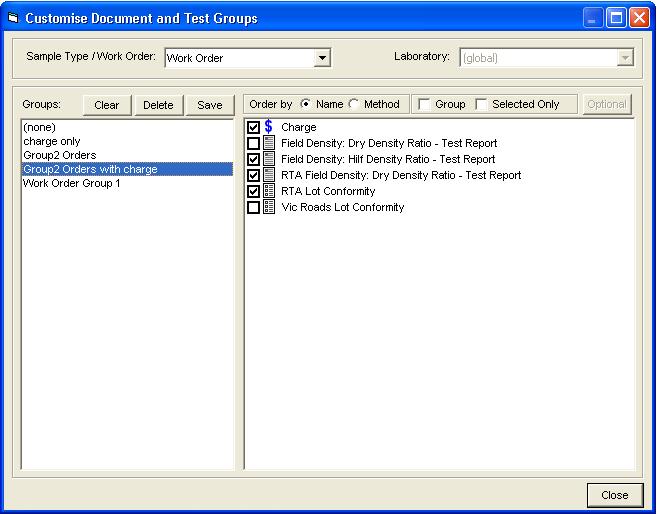Click the Field Density Dry Density report icon
The image size is (657, 514).
coord(268,143)
